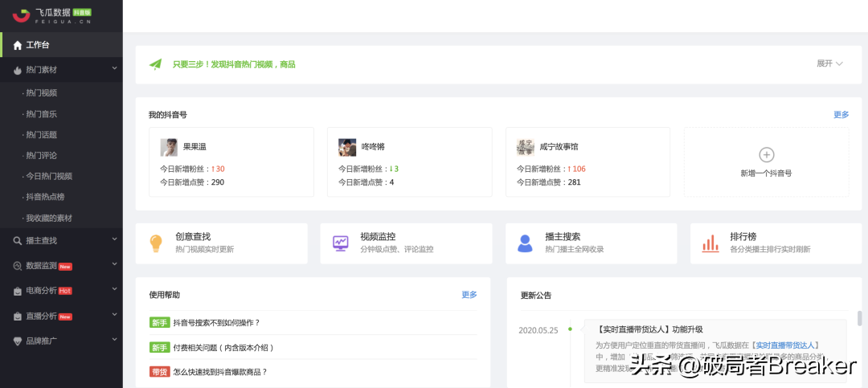Click the magnifier icon beside 播主查找
Image resolution: width=868 pixels, height=388 pixels.
[x=18, y=241]
